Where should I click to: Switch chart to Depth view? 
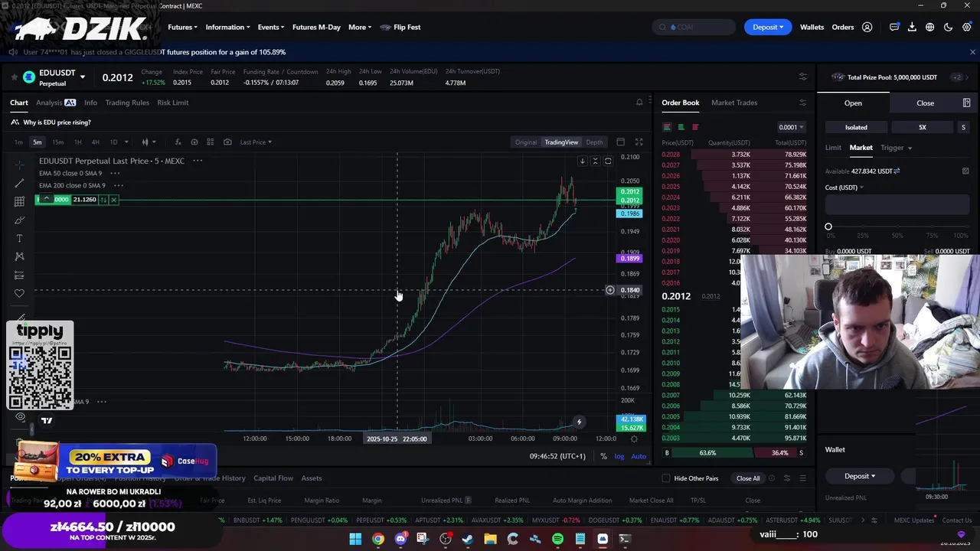(x=594, y=142)
